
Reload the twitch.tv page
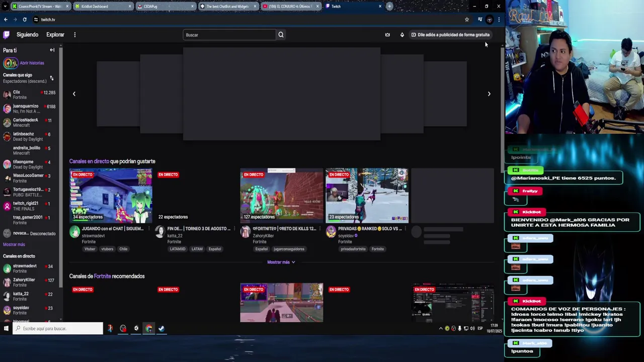point(24,20)
